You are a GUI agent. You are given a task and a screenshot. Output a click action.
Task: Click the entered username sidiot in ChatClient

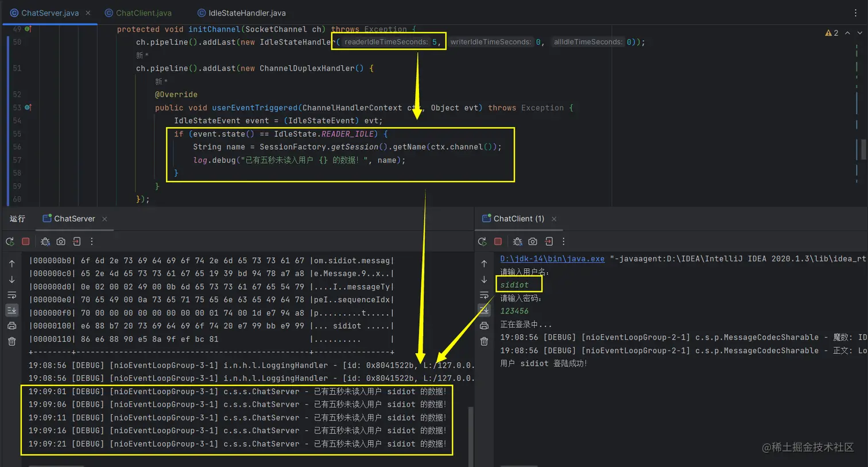[514, 285]
